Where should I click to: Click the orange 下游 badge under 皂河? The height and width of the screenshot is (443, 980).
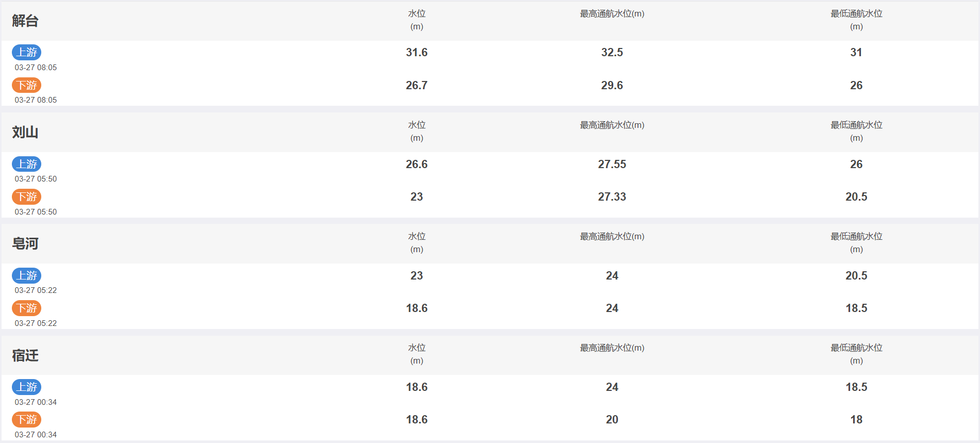26,308
